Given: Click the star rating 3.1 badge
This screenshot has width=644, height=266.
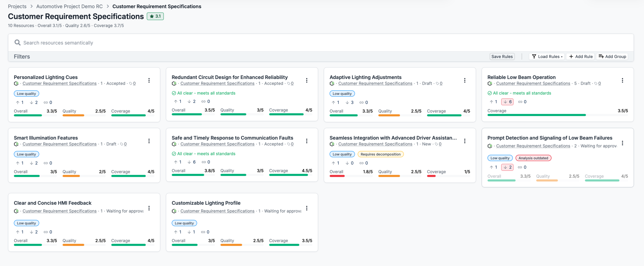Looking at the screenshot, I should [155, 16].
